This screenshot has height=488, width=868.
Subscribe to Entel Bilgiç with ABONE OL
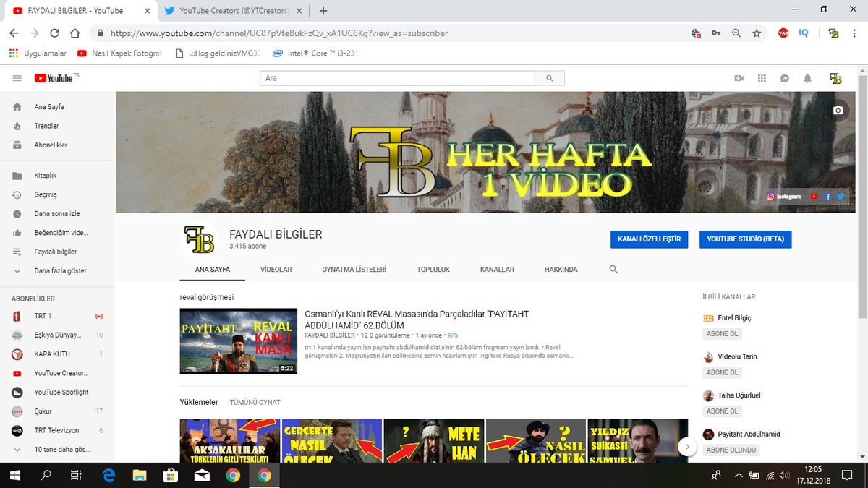(723, 334)
